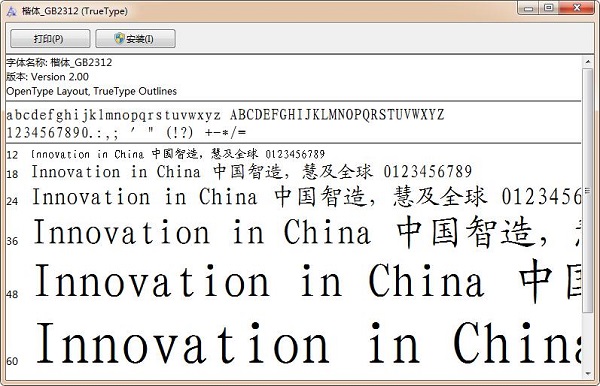600x386 pixels.
Task: Click the down arrow of vertical scrollbar
Action: point(587,374)
